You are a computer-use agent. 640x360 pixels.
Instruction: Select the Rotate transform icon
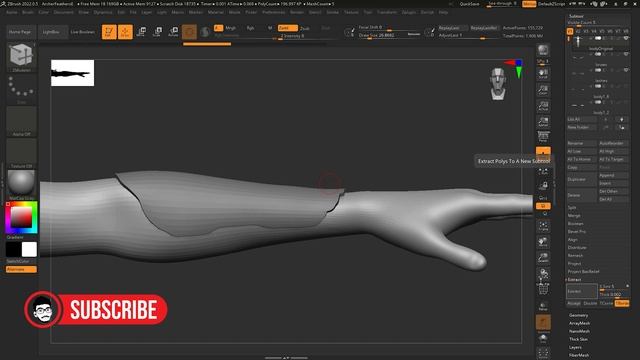(173, 32)
